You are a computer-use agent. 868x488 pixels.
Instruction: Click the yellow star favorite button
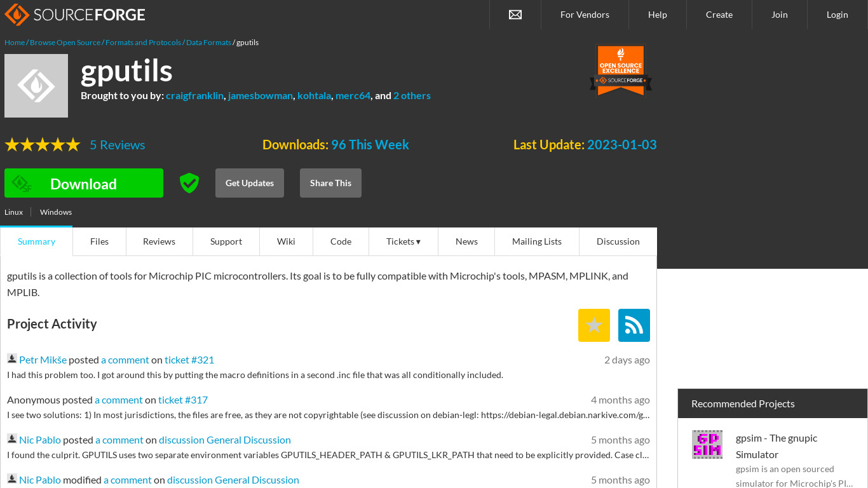click(x=594, y=325)
